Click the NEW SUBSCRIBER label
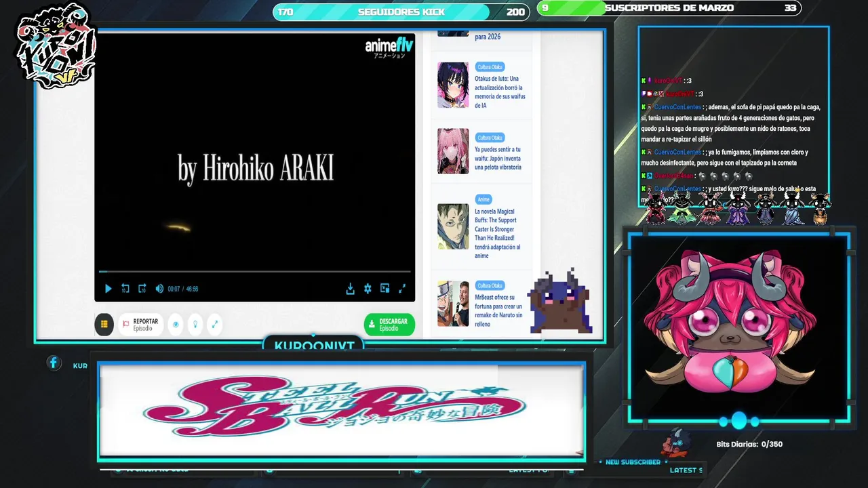 coord(633,462)
